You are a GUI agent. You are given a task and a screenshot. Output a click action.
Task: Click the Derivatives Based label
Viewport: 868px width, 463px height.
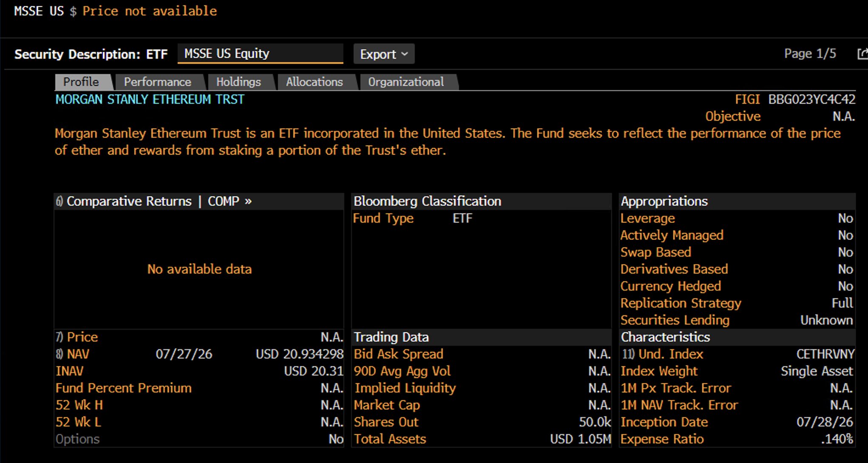[x=674, y=269]
